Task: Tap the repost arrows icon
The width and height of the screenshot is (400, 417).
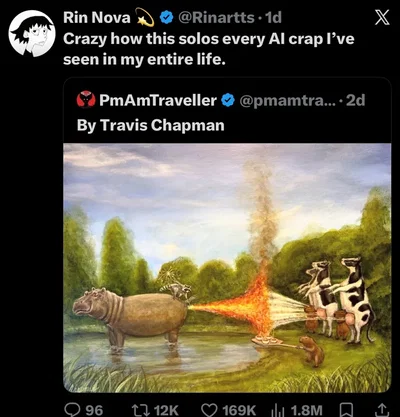Action: pos(138,409)
